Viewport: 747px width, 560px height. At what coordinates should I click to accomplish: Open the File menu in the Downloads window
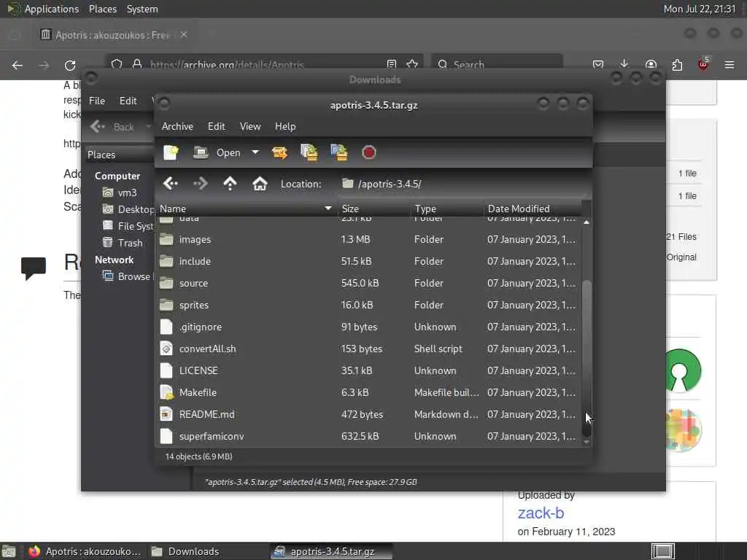pos(97,101)
